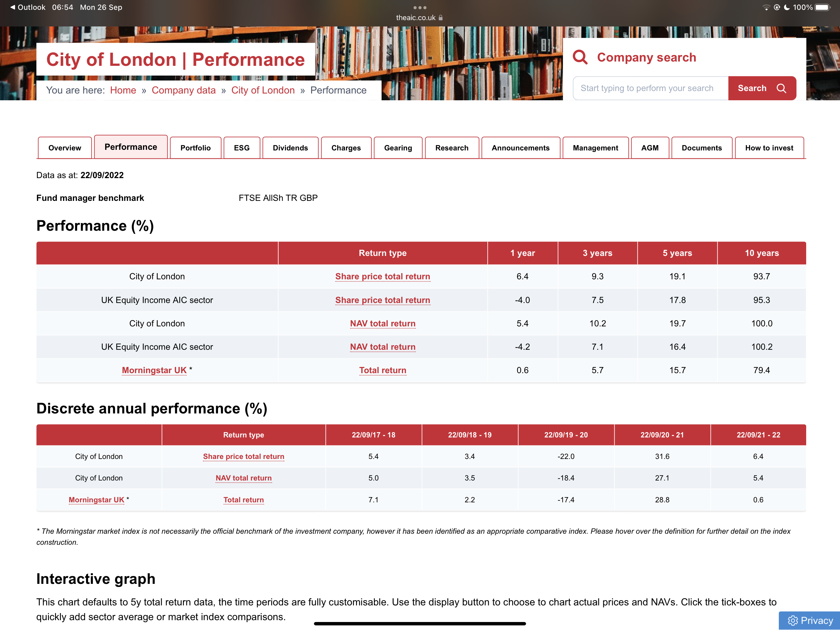Go to Home breadcrumb link
The height and width of the screenshot is (630, 840).
tap(123, 90)
